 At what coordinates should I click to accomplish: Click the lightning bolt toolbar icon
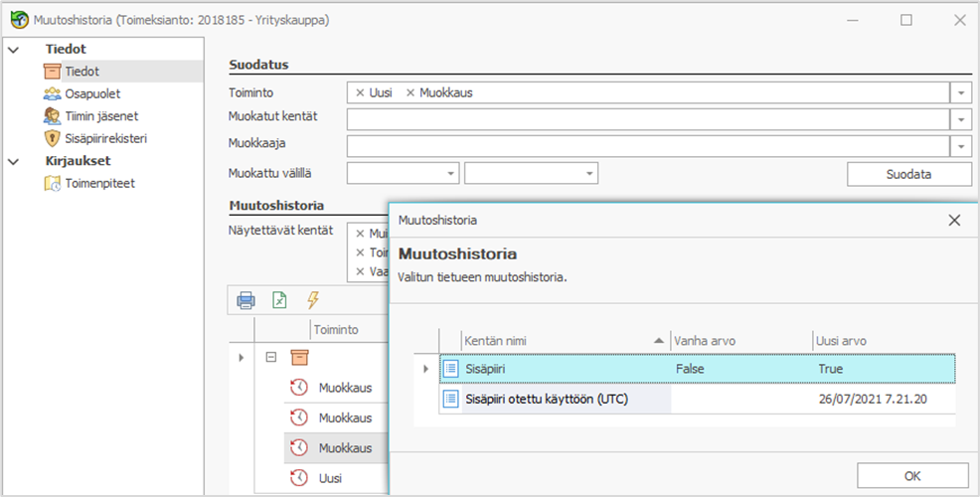(313, 299)
